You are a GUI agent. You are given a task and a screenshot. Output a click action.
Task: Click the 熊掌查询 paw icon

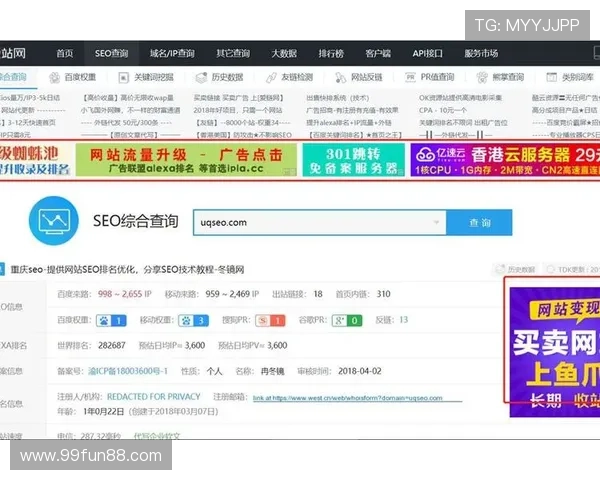[x=482, y=78]
